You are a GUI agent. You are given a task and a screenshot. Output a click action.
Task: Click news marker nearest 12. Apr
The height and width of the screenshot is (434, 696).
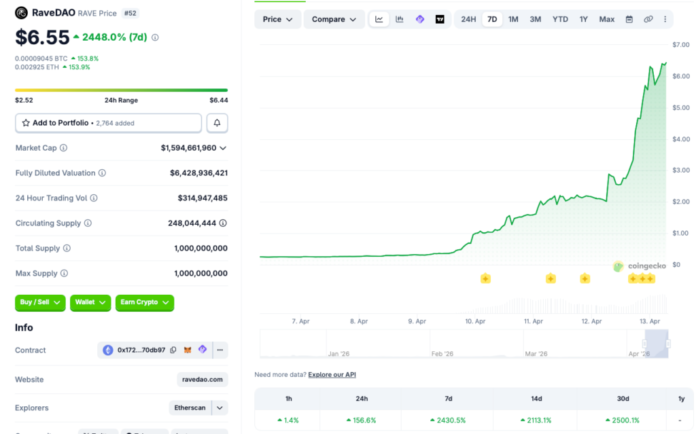[585, 279]
